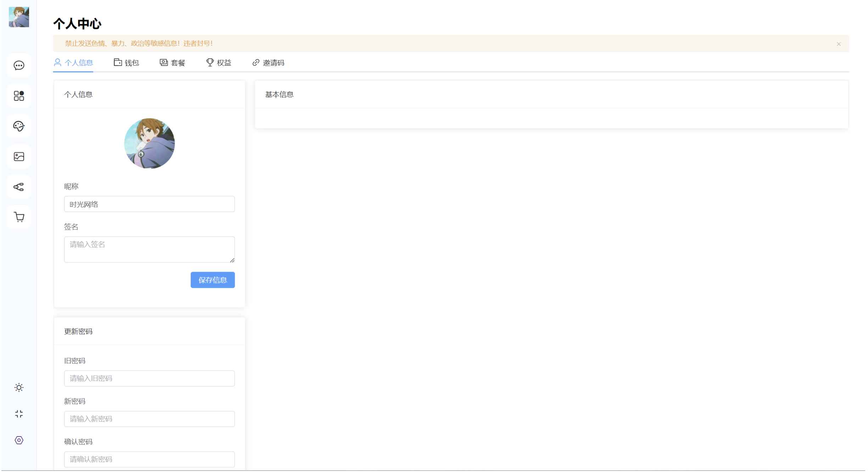Click the small sidebar avatar image
The width and height of the screenshot is (868, 472).
pos(19,17)
